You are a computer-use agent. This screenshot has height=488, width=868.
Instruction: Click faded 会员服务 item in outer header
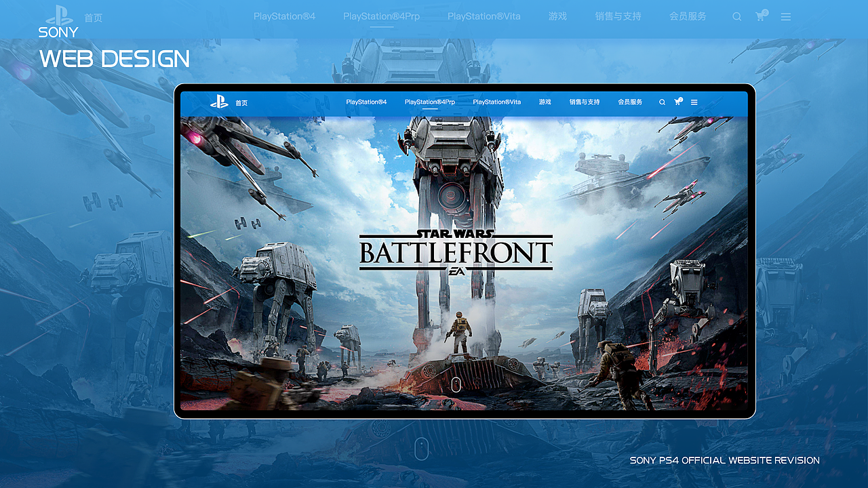pos(688,16)
